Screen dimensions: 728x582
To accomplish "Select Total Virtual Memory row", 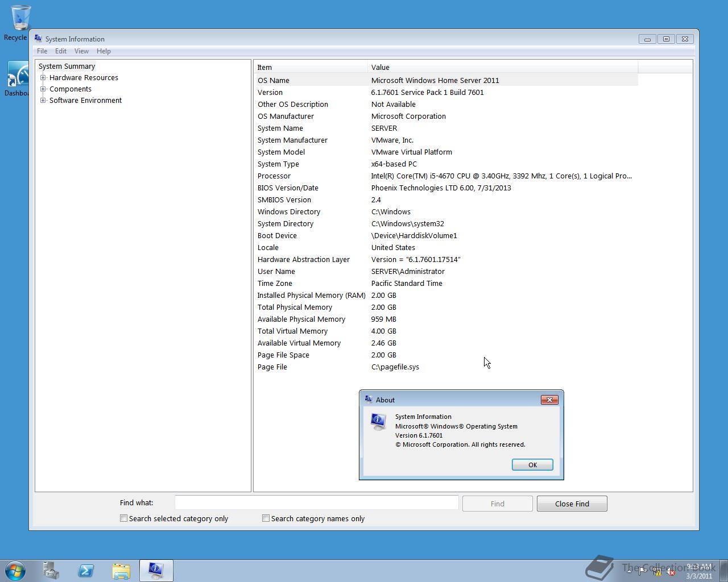I will tap(446, 331).
